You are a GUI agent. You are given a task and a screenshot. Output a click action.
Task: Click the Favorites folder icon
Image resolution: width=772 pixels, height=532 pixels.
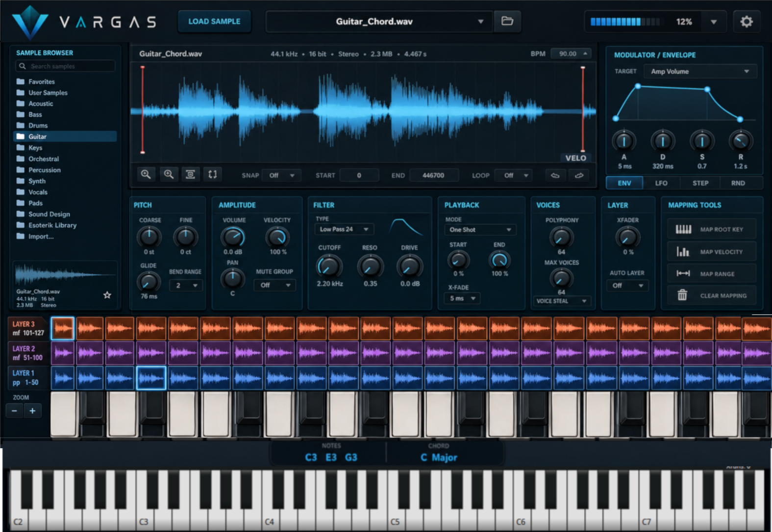point(21,81)
